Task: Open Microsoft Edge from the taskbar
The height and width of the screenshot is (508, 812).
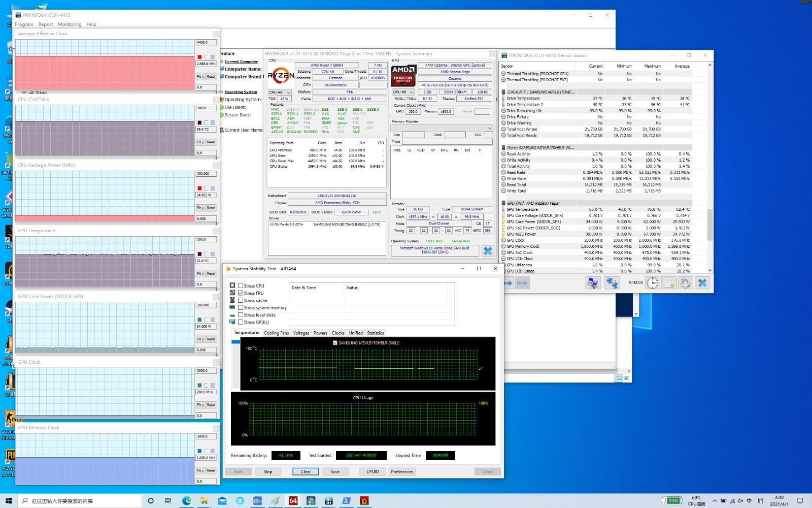Action: 187,501
